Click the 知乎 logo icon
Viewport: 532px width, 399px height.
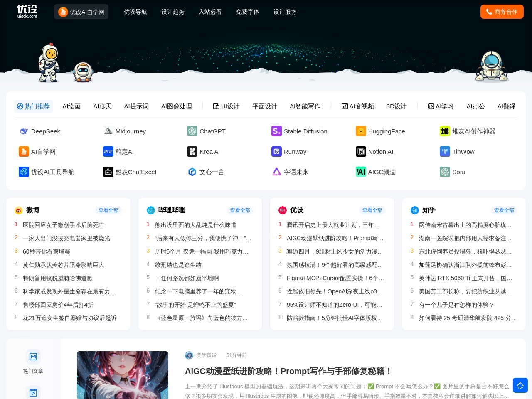click(414, 210)
